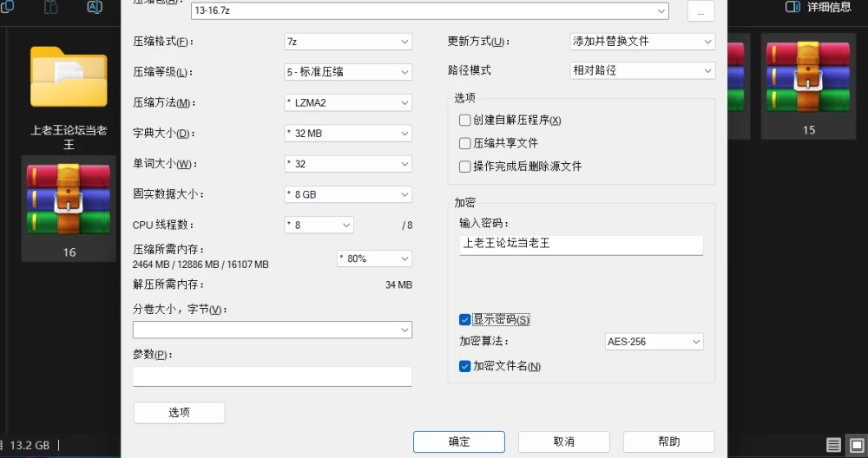868x458 pixels.
Task: Open the 详细信息 details pane
Action: (x=819, y=7)
